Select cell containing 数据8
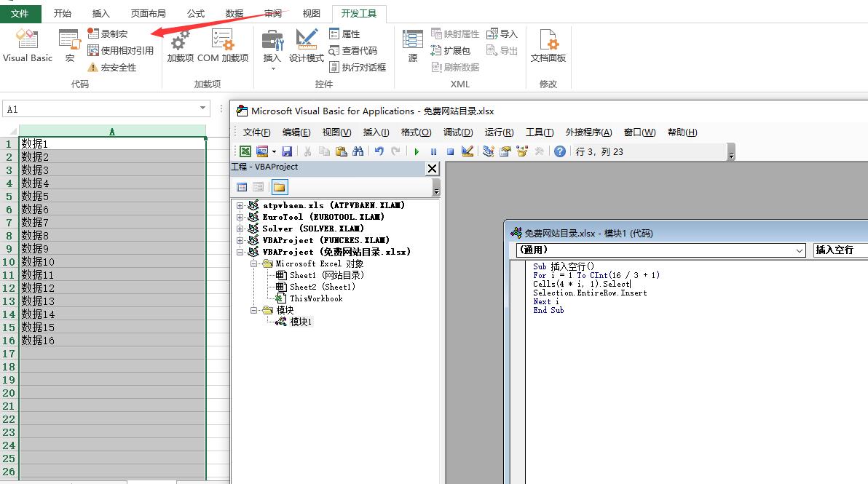 [112, 236]
